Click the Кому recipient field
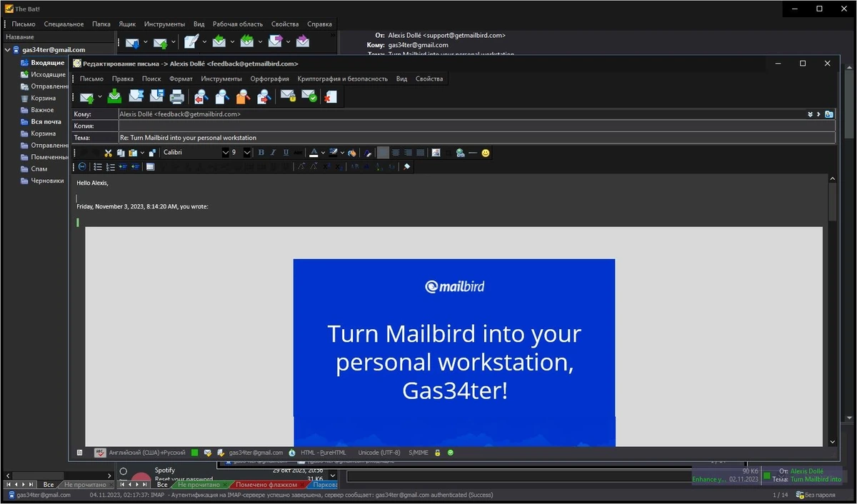The height and width of the screenshot is (504, 857). (x=461, y=114)
